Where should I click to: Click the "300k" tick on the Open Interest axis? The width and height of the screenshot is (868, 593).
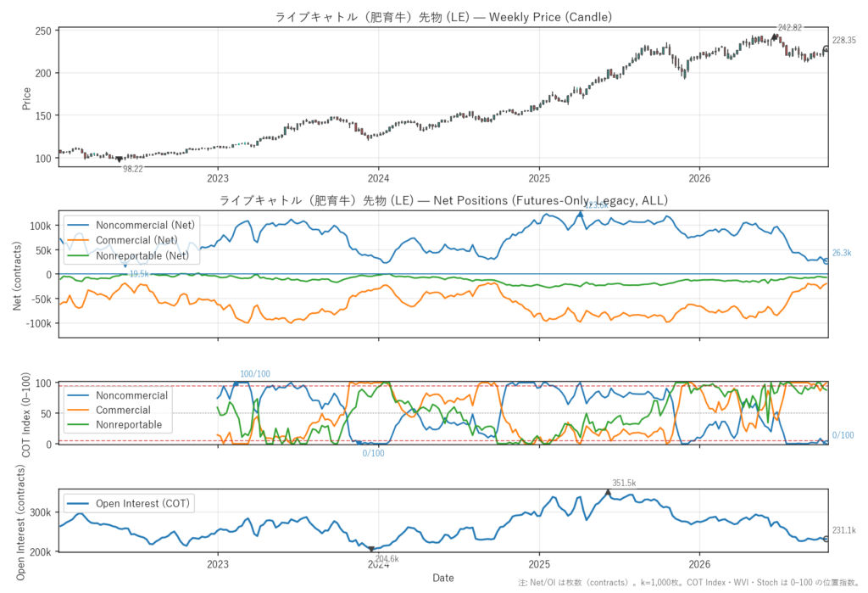(x=41, y=512)
